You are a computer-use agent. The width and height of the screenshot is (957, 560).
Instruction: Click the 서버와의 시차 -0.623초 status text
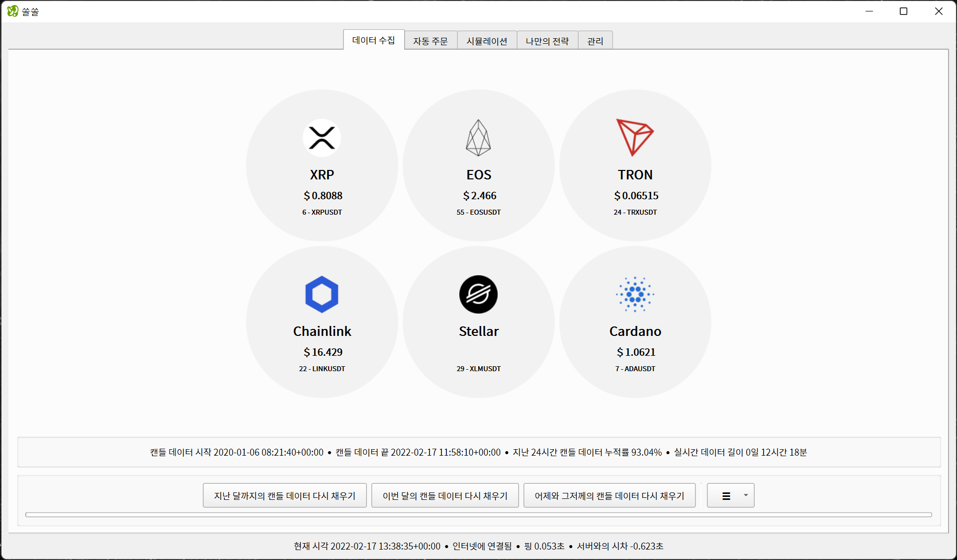click(620, 546)
